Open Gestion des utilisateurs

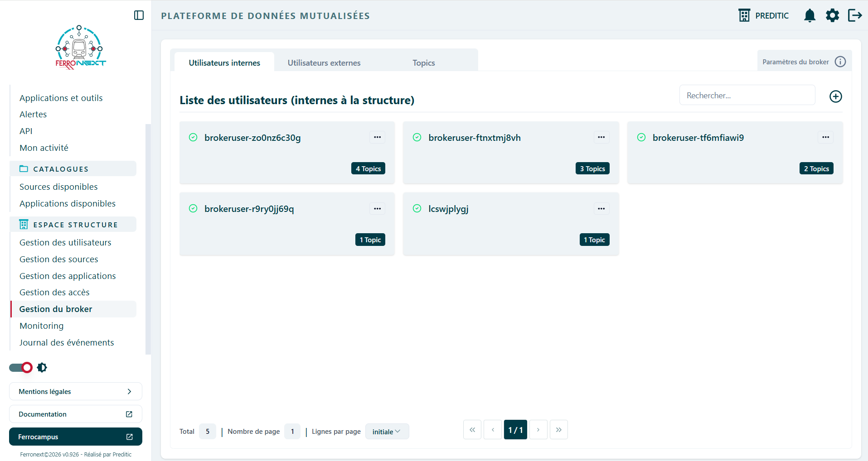click(65, 242)
